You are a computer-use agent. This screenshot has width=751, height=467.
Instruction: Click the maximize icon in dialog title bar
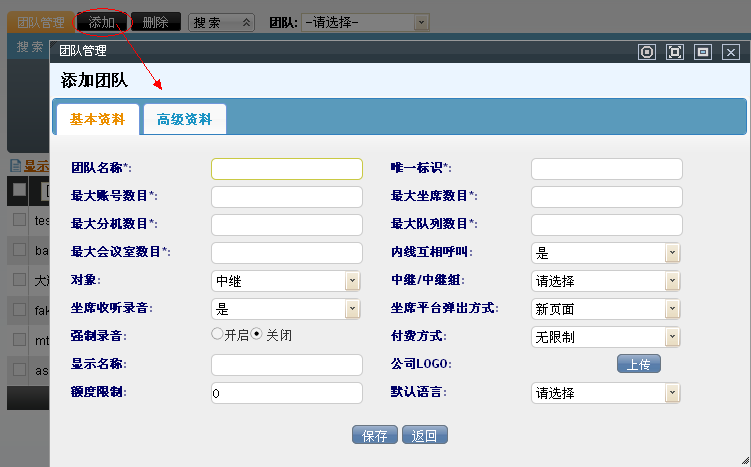pos(675,52)
